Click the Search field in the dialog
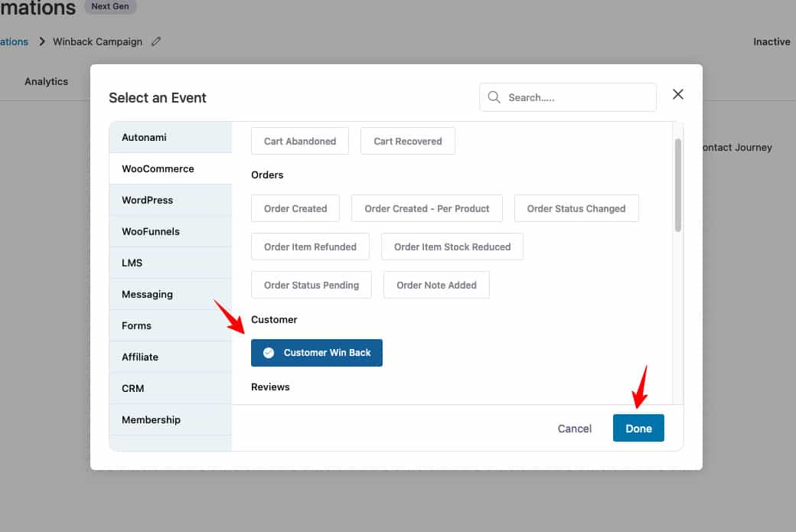Viewport: 796px width, 532px height. [568, 97]
